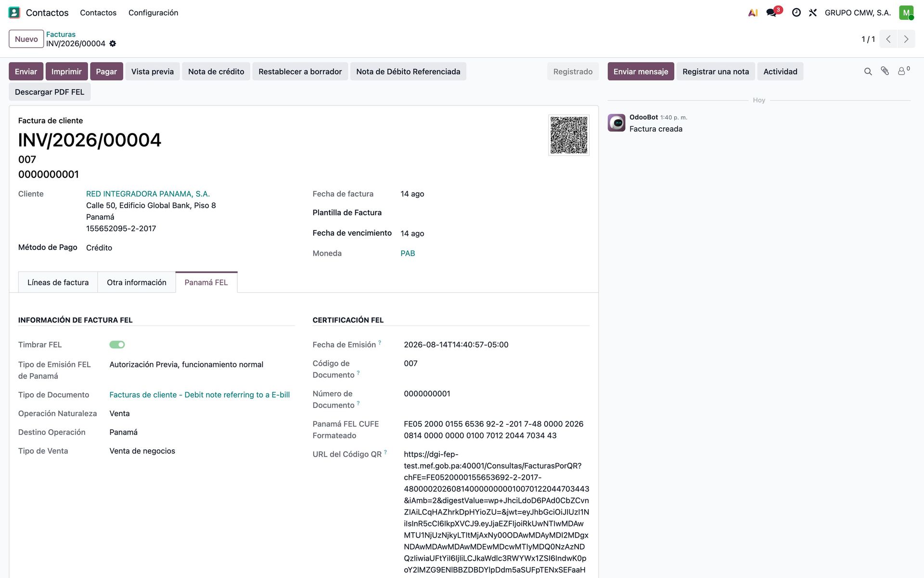The height and width of the screenshot is (578, 924).
Task: Click Destino Operación value Panamá
Action: click(x=123, y=432)
